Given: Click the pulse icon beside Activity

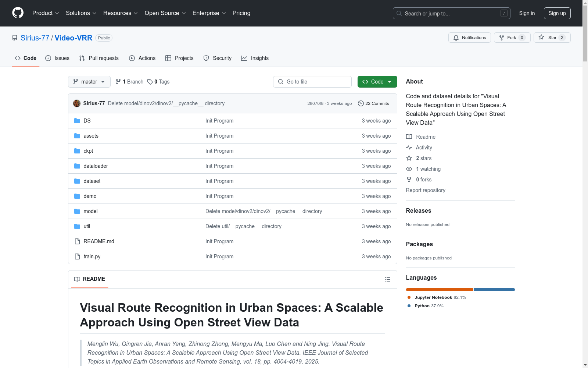Looking at the screenshot, I should pyautogui.click(x=409, y=148).
